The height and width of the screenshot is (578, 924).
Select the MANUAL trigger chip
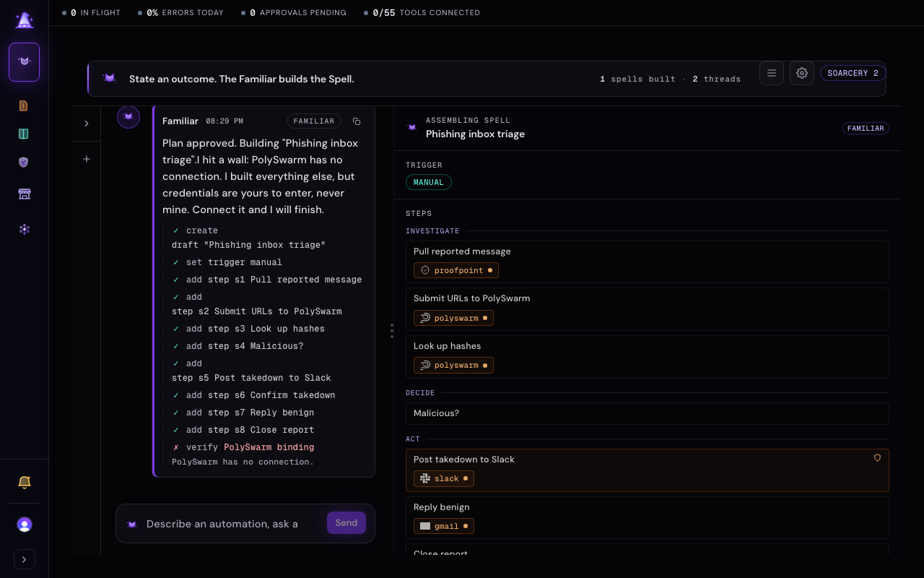[429, 182]
